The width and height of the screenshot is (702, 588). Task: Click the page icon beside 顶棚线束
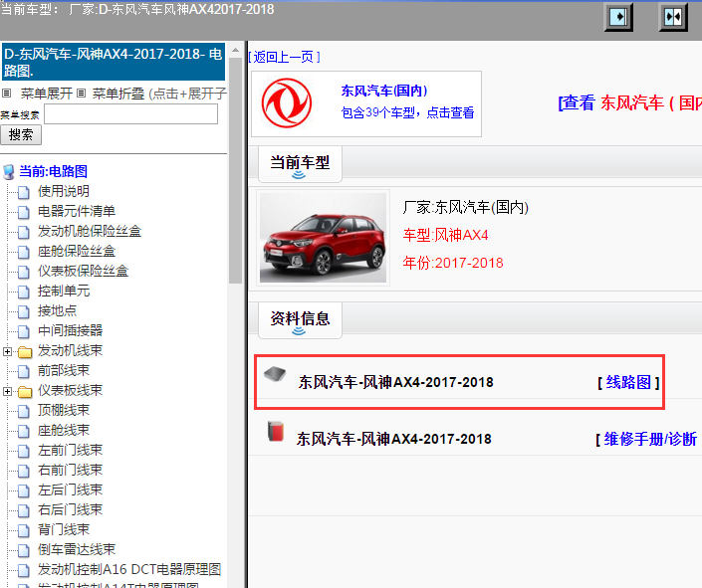24,411
